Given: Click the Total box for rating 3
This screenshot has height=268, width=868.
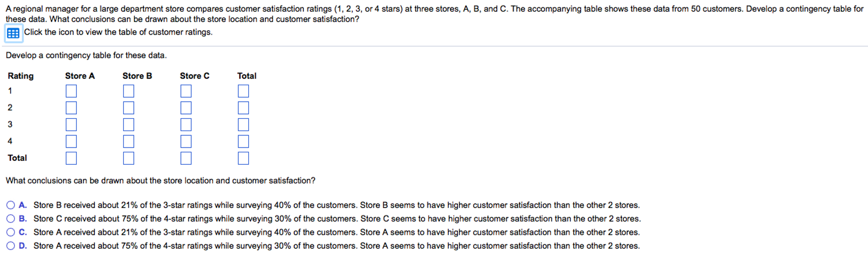Looking at the screenshot, I should [243, 124].
